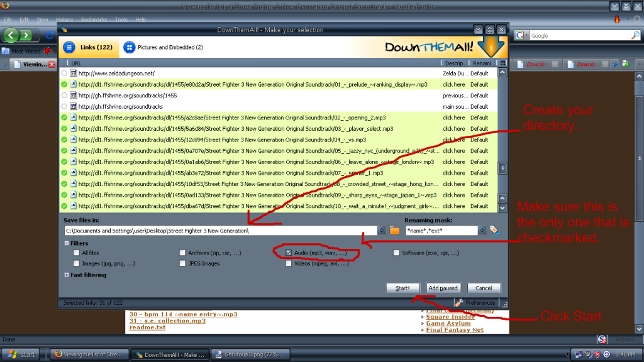Check the Software (exe, xpi) filter
The image size is (644, 362).
click(x=396, y=253)
